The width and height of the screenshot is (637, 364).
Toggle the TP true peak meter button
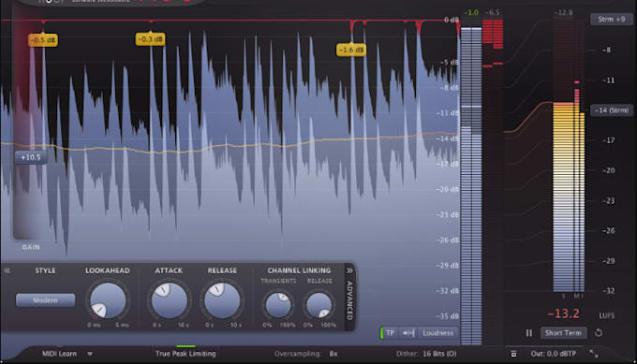(390, 333)
